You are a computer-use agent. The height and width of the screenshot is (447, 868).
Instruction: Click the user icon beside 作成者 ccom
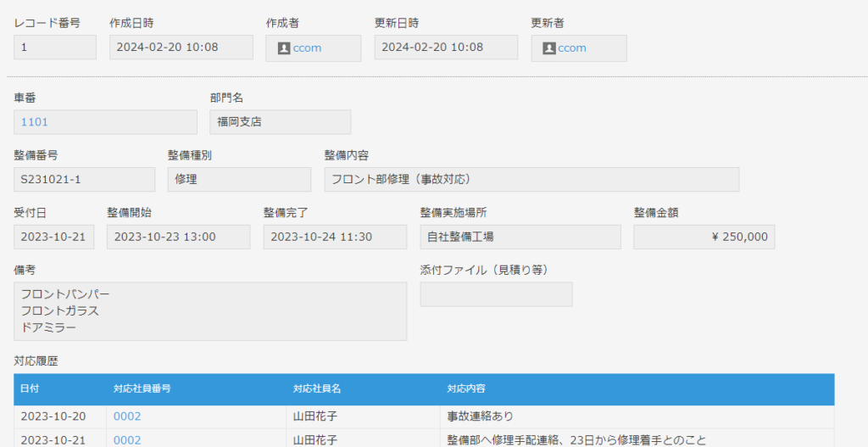(284, 48)
